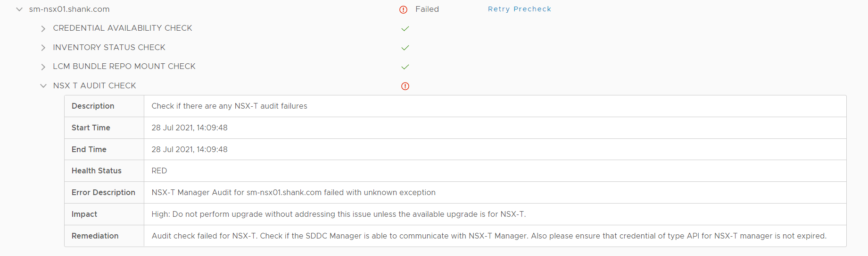This screenshot has width=868, height=256.
Task: Collapse the sm-nsx01.shank.com tree node
Action: (x=19, y=9)
